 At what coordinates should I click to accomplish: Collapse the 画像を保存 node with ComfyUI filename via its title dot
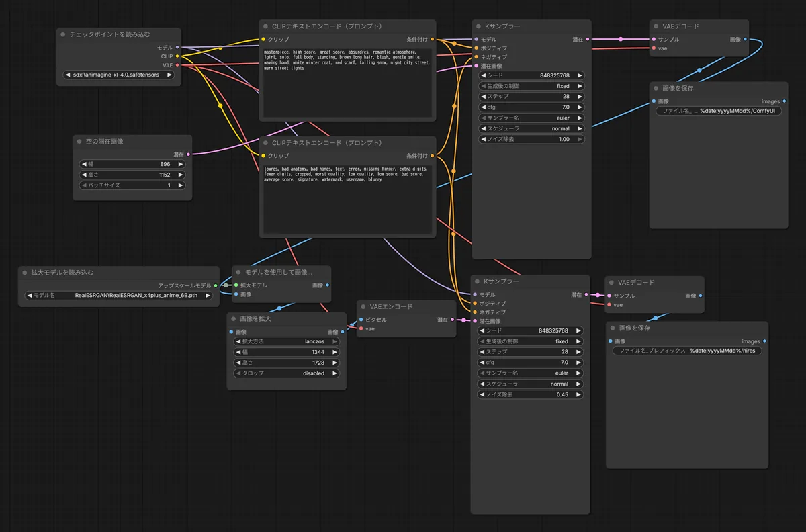[x=656, y=88]
